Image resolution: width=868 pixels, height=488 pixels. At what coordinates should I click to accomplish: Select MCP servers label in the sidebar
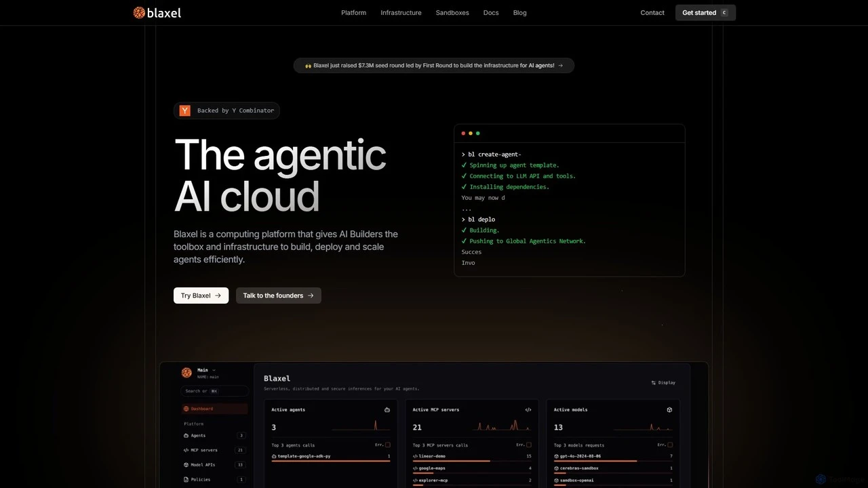(x=204, y=450)
